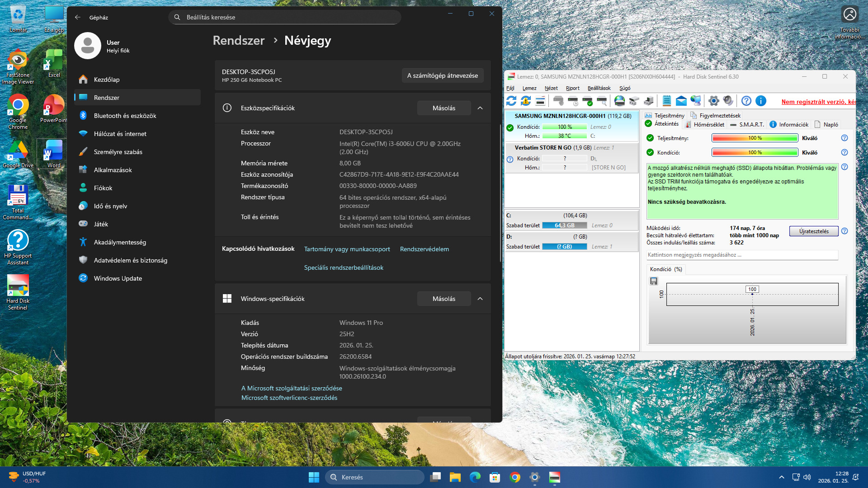Launch Google Chrome from the taskbar
The image size is (868, 488).
pyautogui.click(x=514, y=477)
